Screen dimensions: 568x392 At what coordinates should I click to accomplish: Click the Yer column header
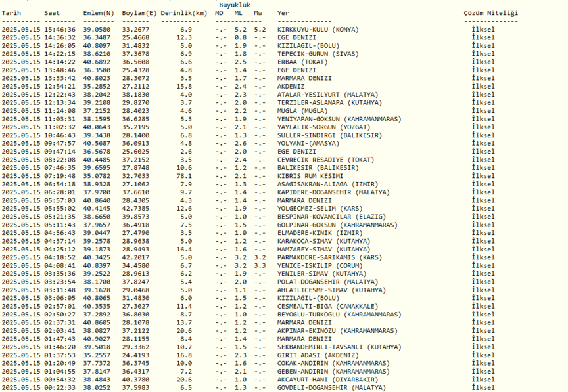click(283, 13)
